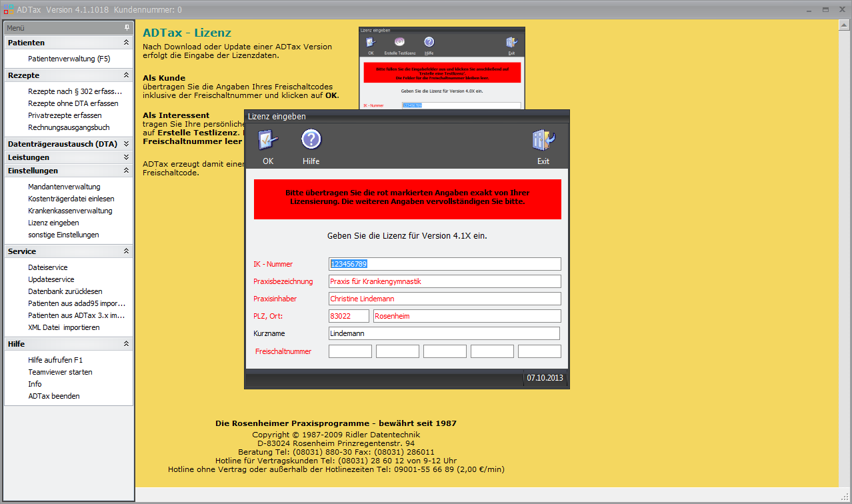This screenshot has height=504, width=852.
Task: Click 'Geben Sie die Lizenz für Version 4.1X ein.'
Action: (x=407, y=236)
